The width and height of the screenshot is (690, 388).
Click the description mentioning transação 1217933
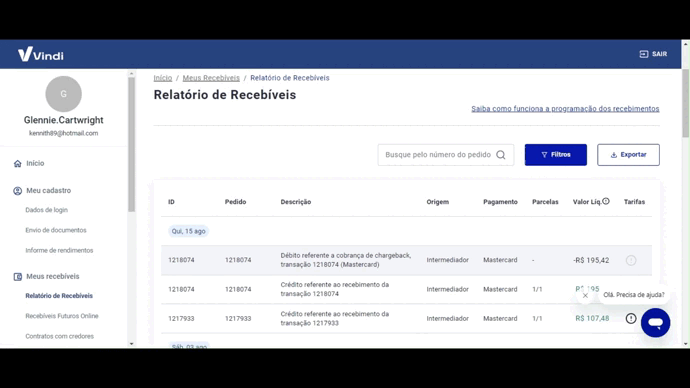[335, 318]
